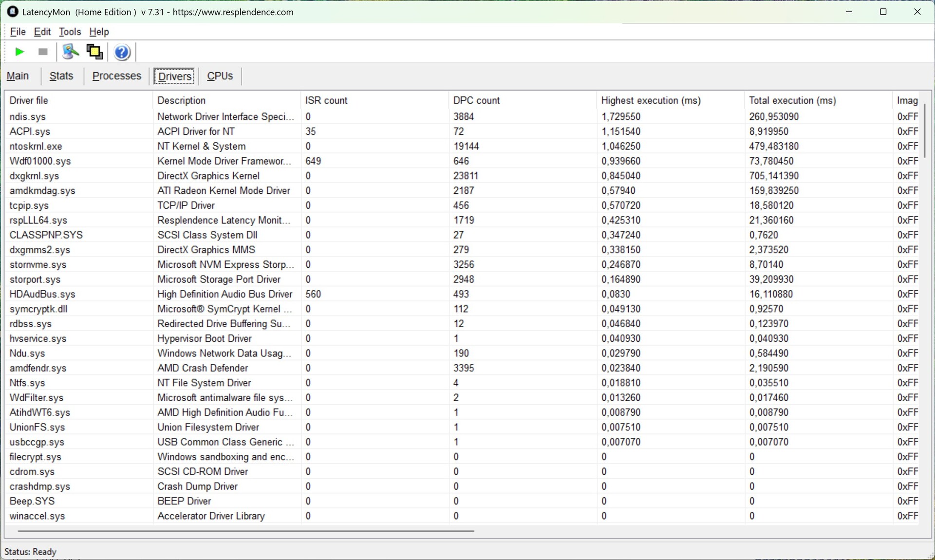The width and height of the screenshot is (935, 560).
Task: Switch to the CPUs tab
Action: tap(220, 76)
